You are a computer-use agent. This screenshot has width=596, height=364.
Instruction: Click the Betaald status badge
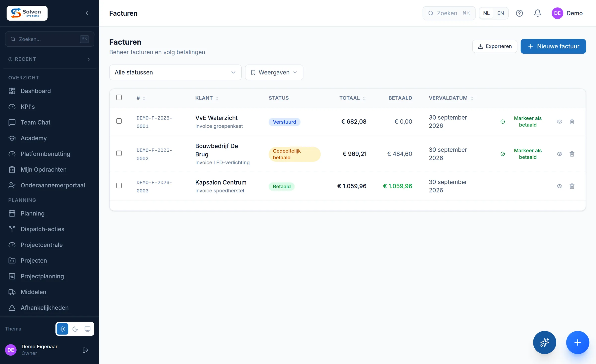tap(282, 186)
